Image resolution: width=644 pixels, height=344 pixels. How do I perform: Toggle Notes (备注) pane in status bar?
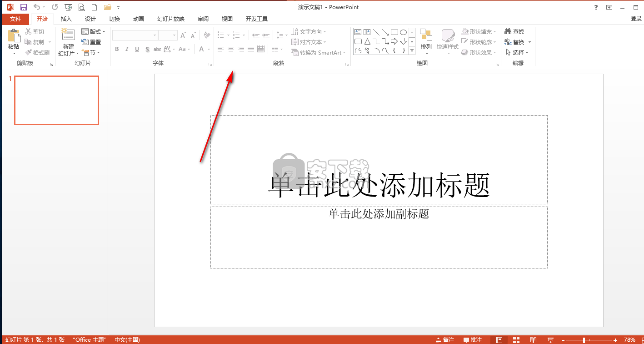[x=445, y=340]
